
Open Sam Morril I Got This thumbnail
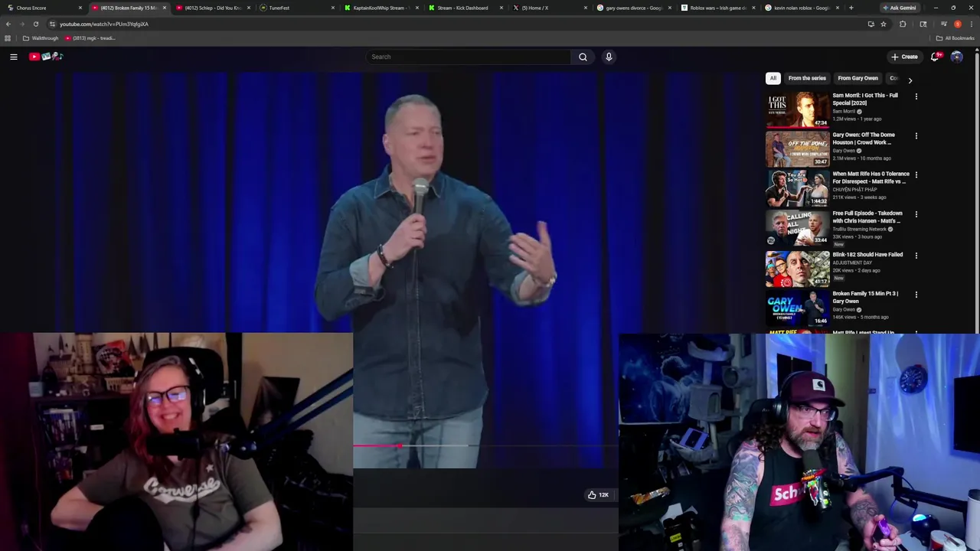click(x=797, y=109)
